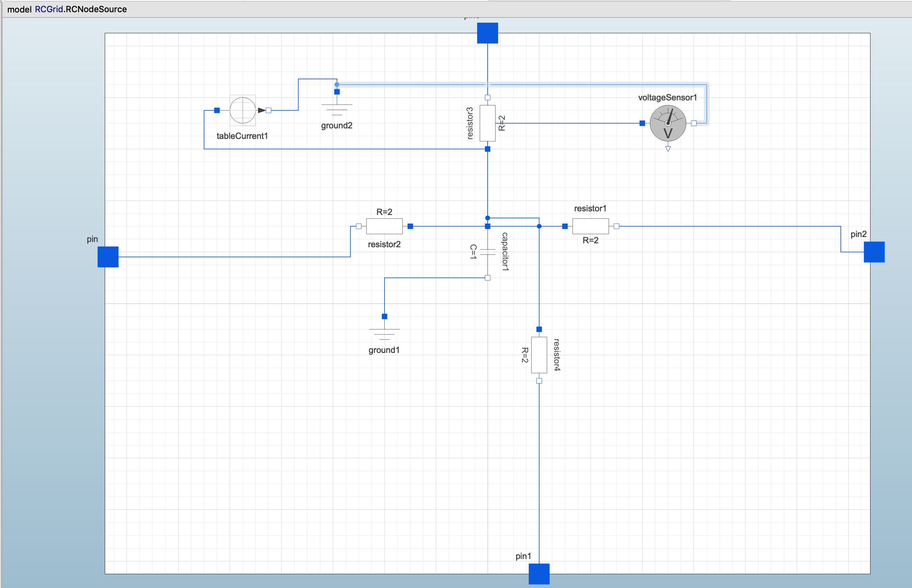912x588 pixels.
Task: Click the blue pin connector on left
Action: click(108, 257)
